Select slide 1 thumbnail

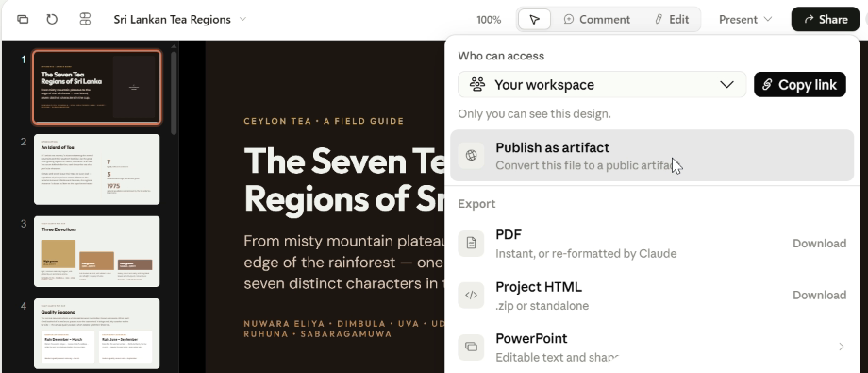point(97,87)
